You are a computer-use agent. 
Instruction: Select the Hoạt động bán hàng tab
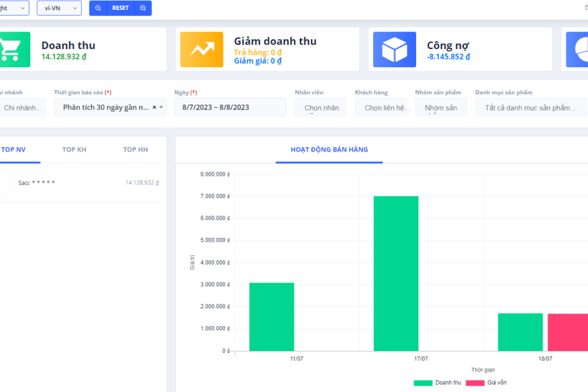(x=329, y=150)
